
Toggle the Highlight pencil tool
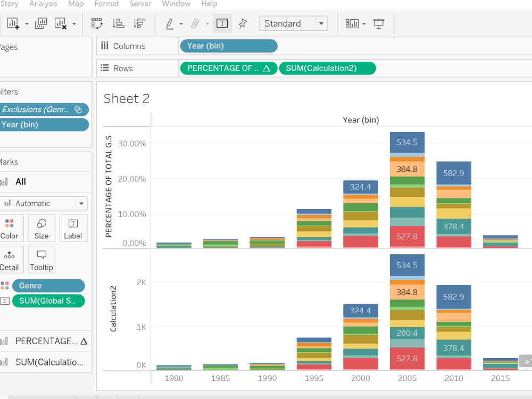[170, 23]
